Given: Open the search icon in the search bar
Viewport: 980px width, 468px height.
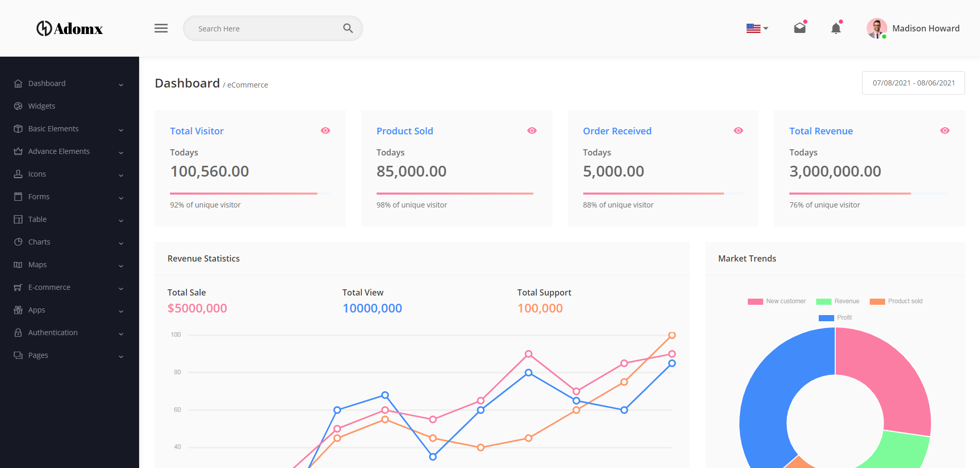Looking at the screenshot, I should click(x=348, y=28).
